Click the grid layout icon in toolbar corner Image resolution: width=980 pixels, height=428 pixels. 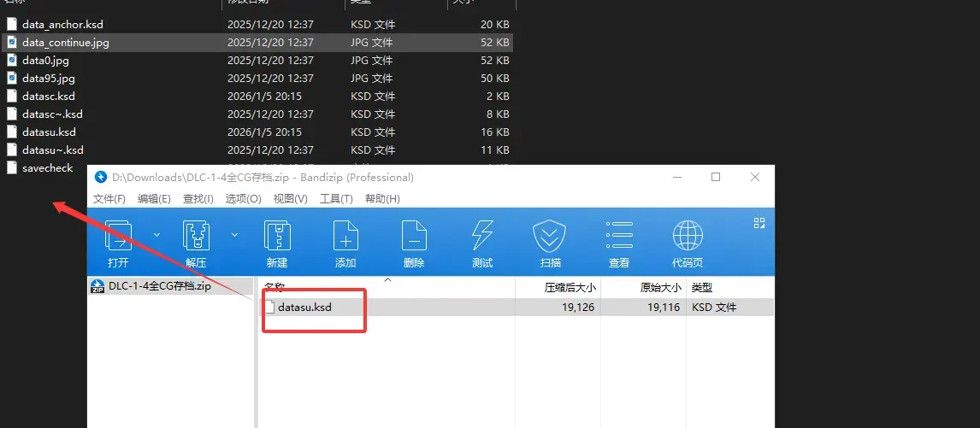(x=759, y=223)
